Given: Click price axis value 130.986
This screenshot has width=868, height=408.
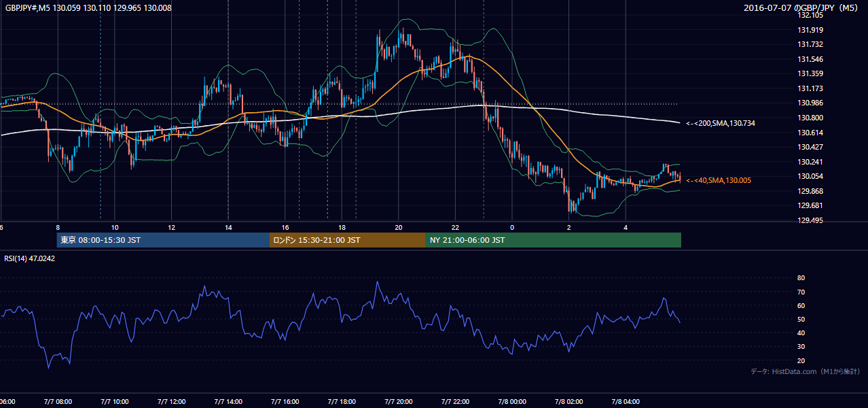Looking at the screenshot, I should tap(811, 103).
